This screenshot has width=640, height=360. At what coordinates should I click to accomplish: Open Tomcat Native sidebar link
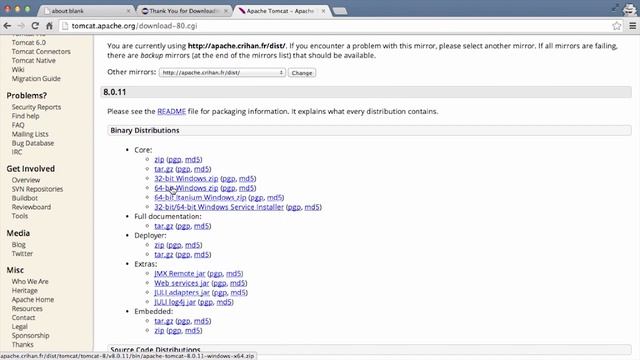point(33,60)
